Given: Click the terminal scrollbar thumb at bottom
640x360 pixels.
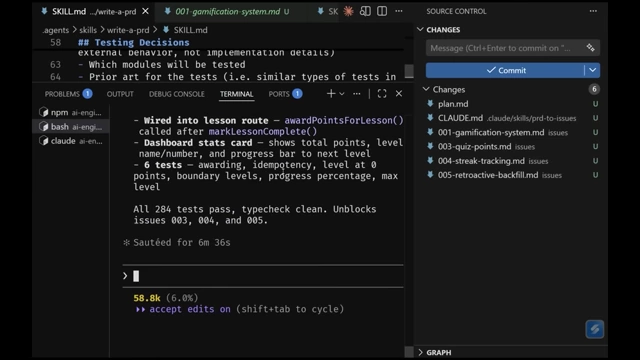Looking at the screenshot, I should click(409, 352).
